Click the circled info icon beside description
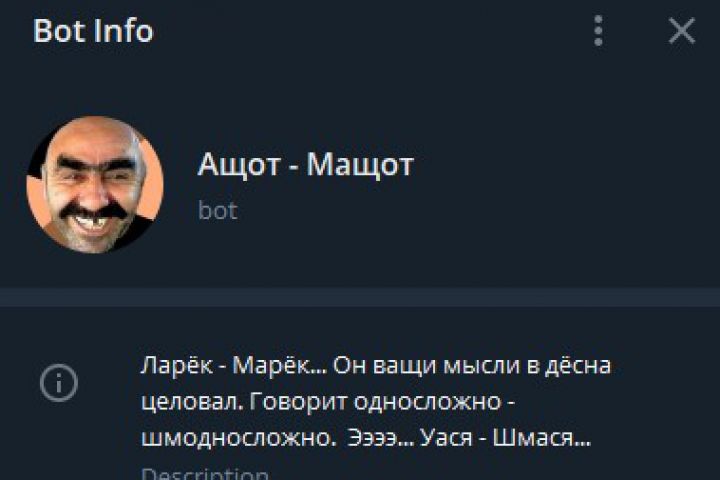The image size is (720, 480). point(59,383)
